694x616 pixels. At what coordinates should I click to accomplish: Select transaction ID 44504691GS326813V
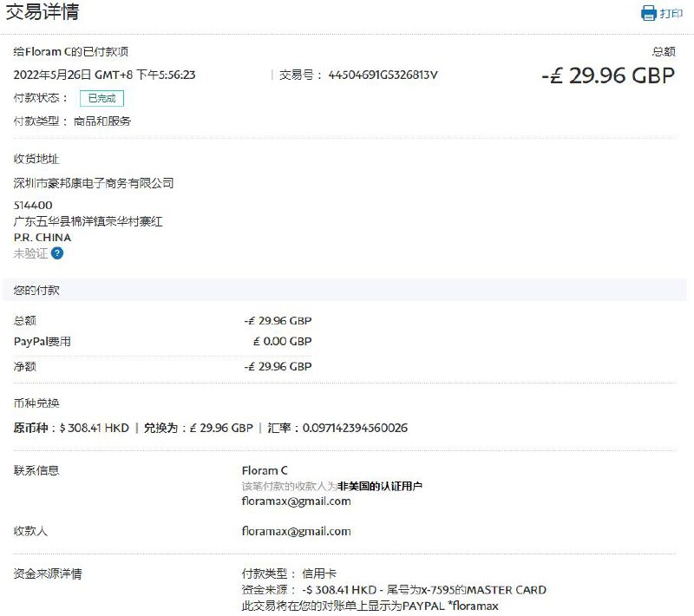pos(383,75)
